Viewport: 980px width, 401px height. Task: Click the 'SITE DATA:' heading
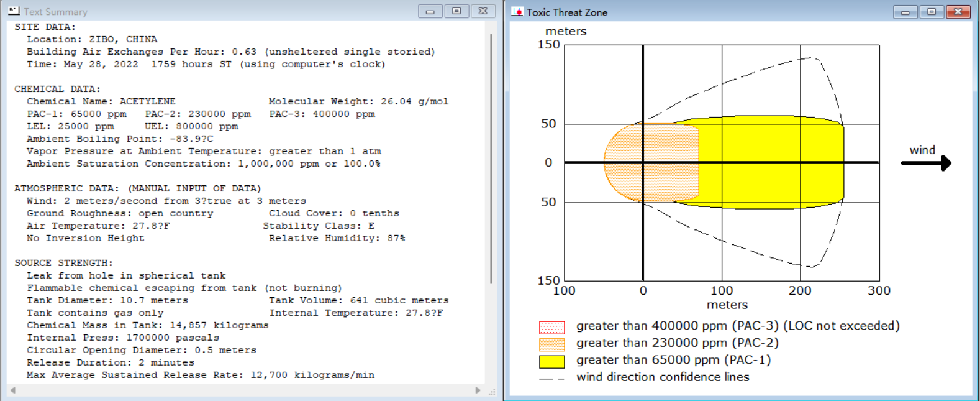pyautogui.click(x=45, y=27)
